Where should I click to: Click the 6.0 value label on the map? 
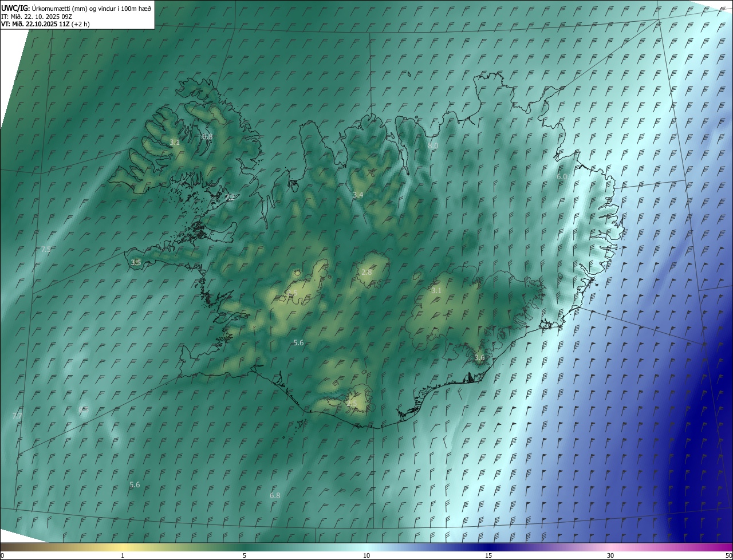562,177
